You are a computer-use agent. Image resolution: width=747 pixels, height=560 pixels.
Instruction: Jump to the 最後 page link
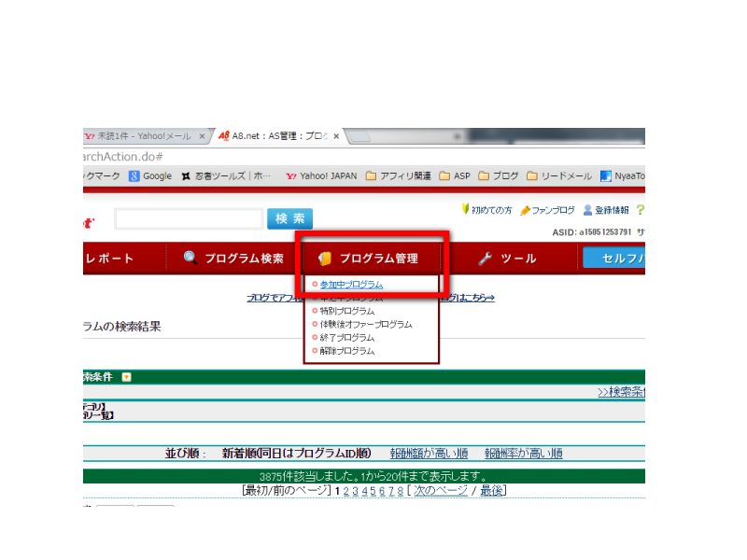coord(491,491)
